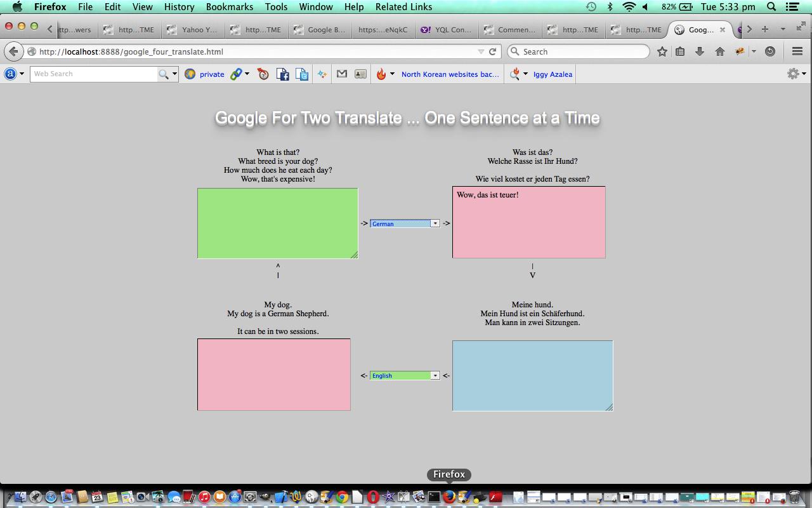Click the 82% battery status indicator
Viewport: 812px width, 508px height.
pos(677,7)
